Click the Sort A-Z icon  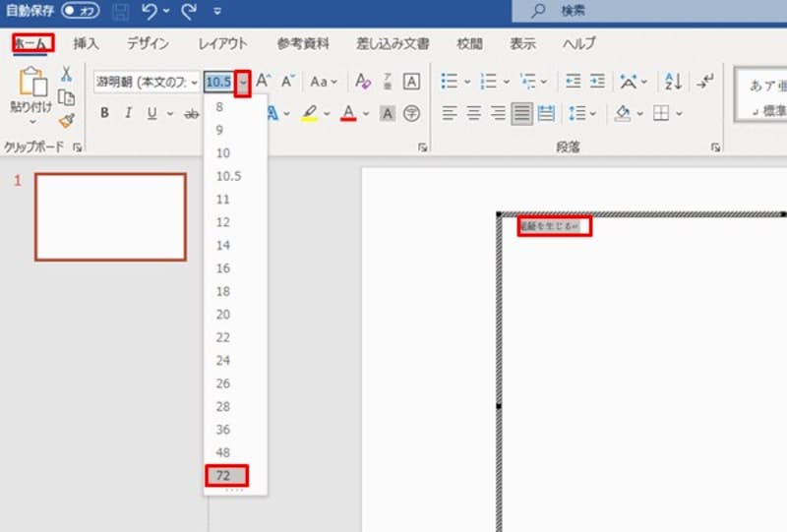[673, 81]
